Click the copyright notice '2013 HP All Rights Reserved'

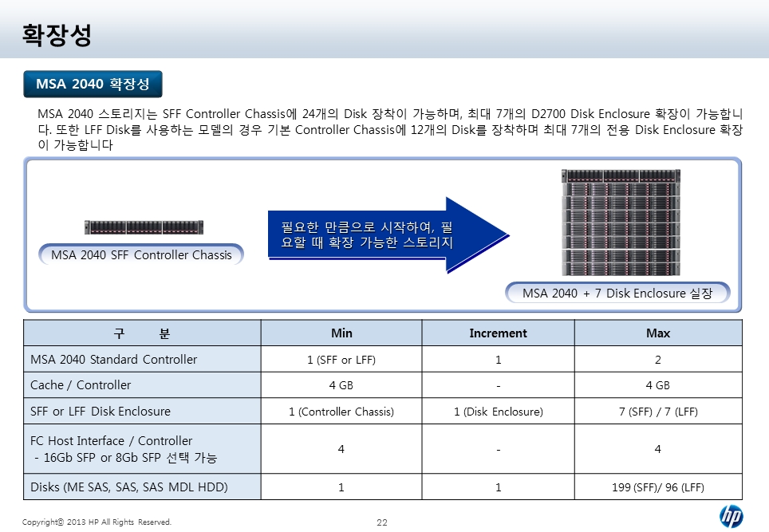point(97,522)
